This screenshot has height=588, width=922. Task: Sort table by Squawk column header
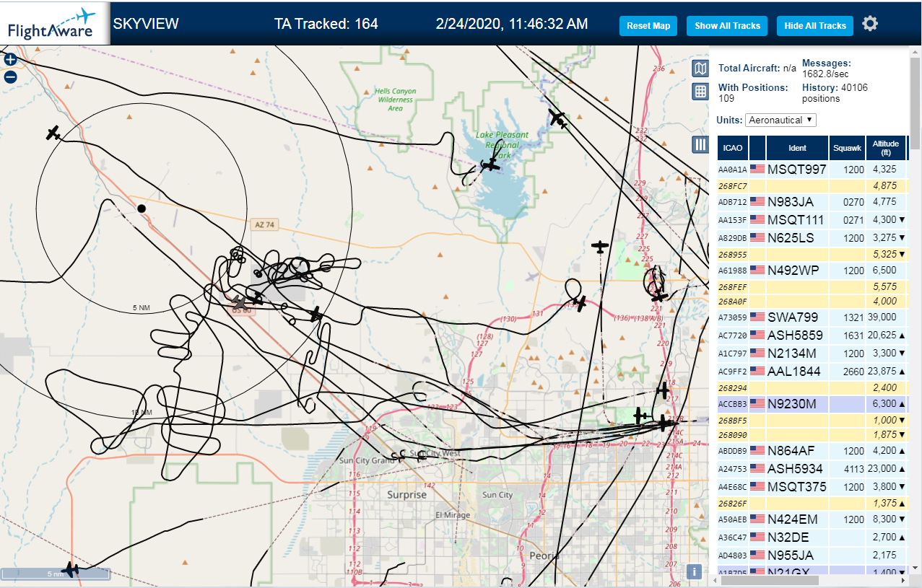coord(847,148)
